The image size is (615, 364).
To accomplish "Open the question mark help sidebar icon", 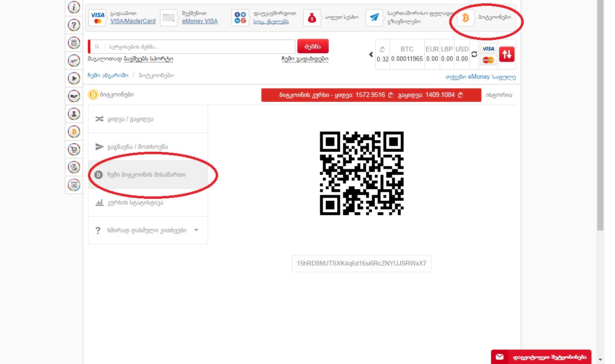I will click(74, 25).
